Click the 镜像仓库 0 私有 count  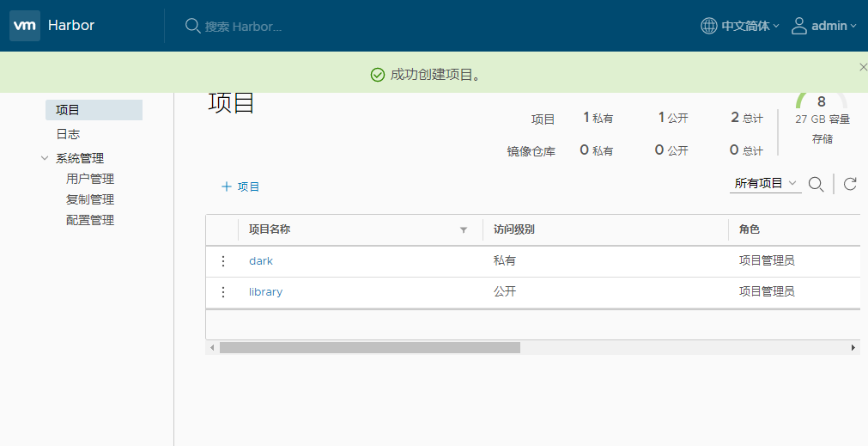click(596, 150)
